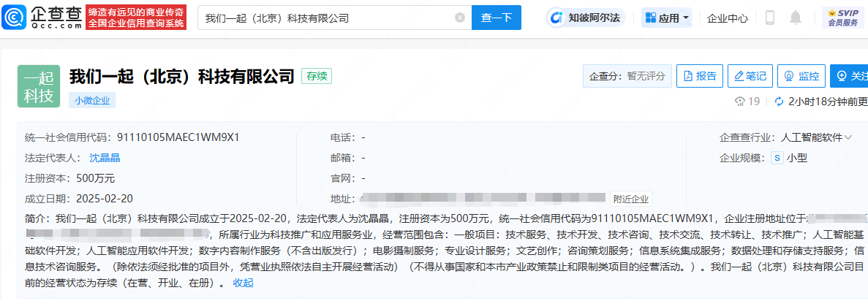The width and height of the screenshot is (868, 301).
Task: Click credit code 91110105MAEC1WM9X1
Action: [178, 137]
